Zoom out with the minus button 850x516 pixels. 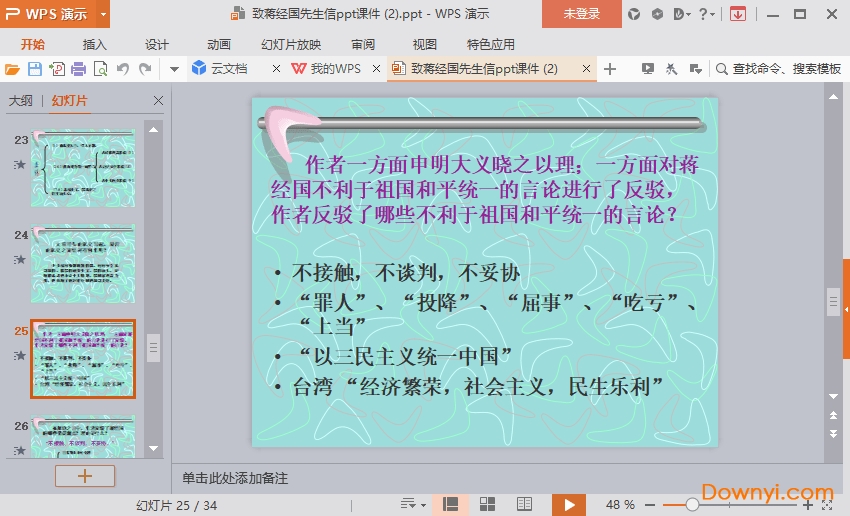650,505
